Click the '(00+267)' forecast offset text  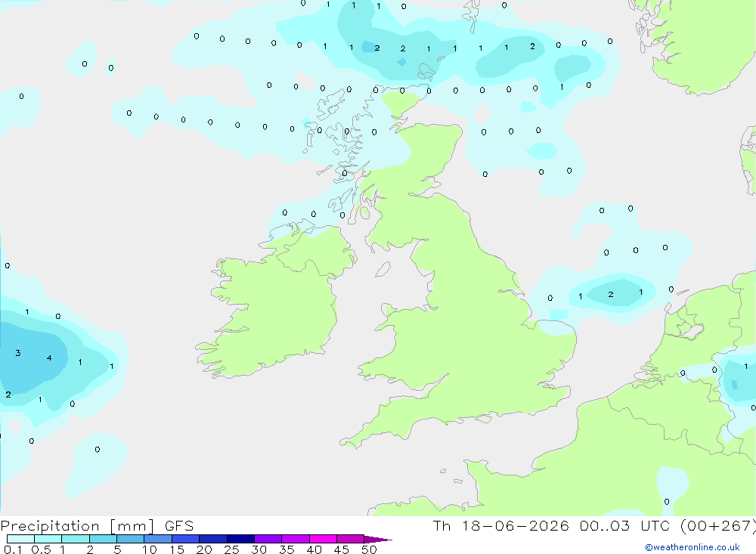[718, 526]
